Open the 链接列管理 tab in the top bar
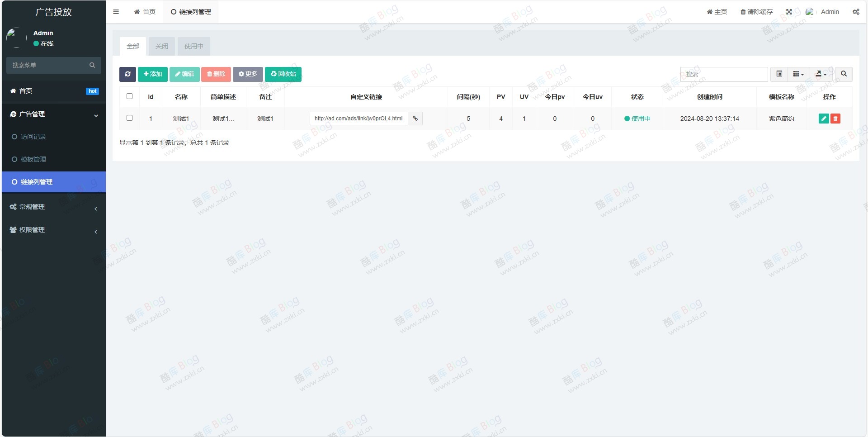This screenshot has height=437, width=868. click(191, 12)
